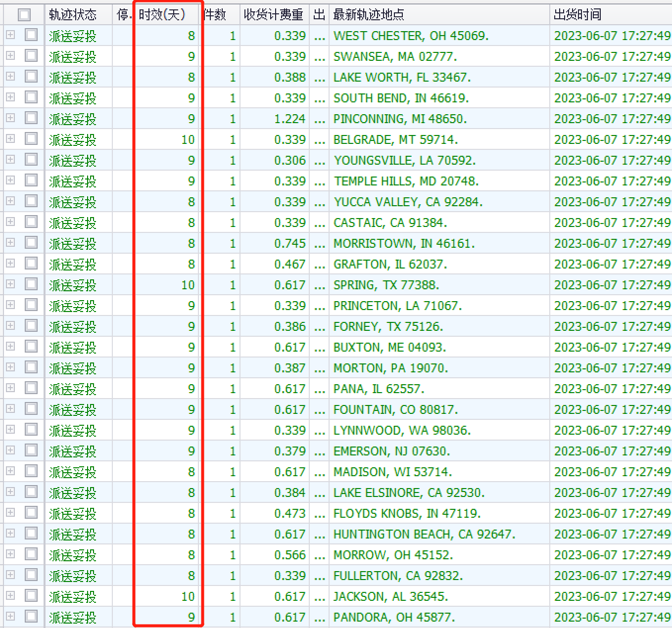
Task: Click the 时效 value 10 in SPRING, TX row
Action: tap(188, 285)
